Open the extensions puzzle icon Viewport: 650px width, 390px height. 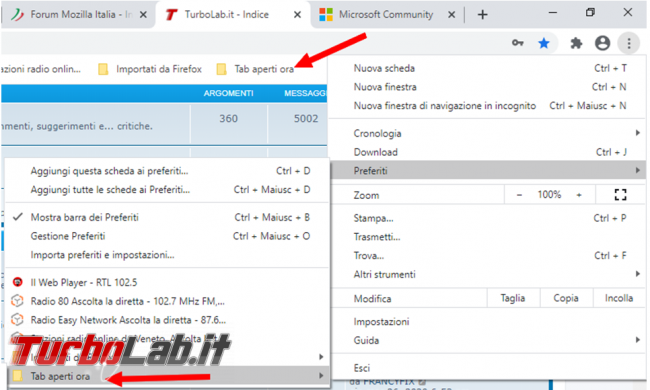tap(576, 43)
